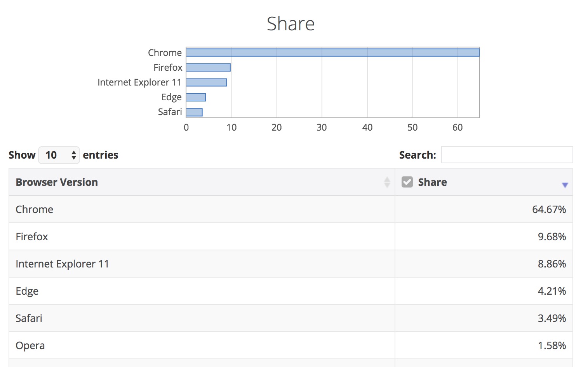Click the Firefox bar in the chart
This screenshot has height=367, width=588.
pyautogui.click(x=208, y=68)
